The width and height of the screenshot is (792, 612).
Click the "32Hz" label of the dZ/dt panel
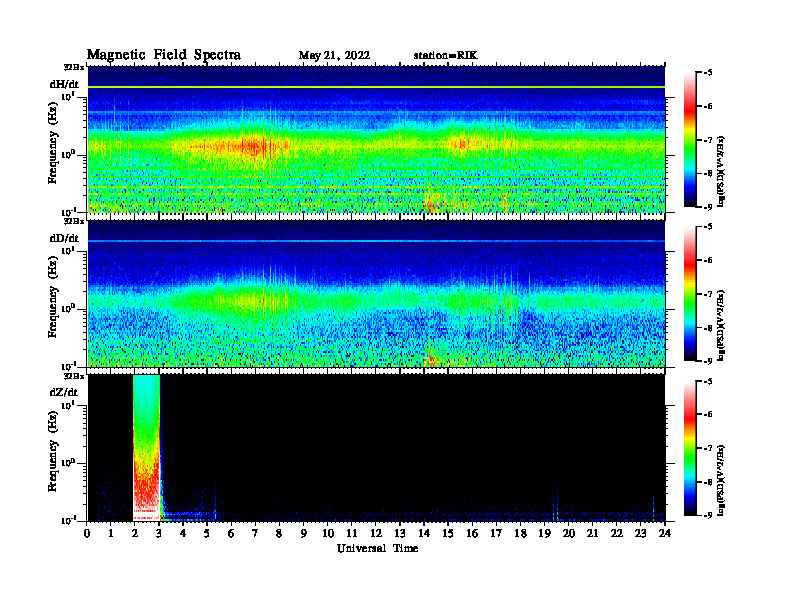[x=74, y=376]
